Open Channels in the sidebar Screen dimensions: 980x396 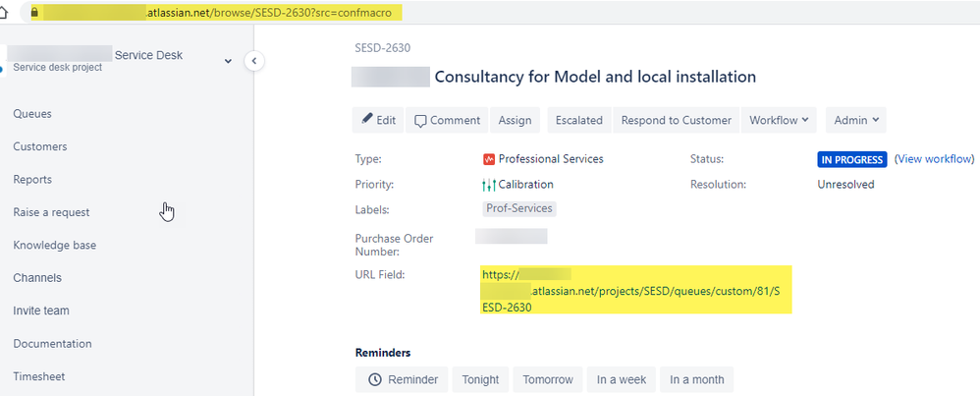37,278
